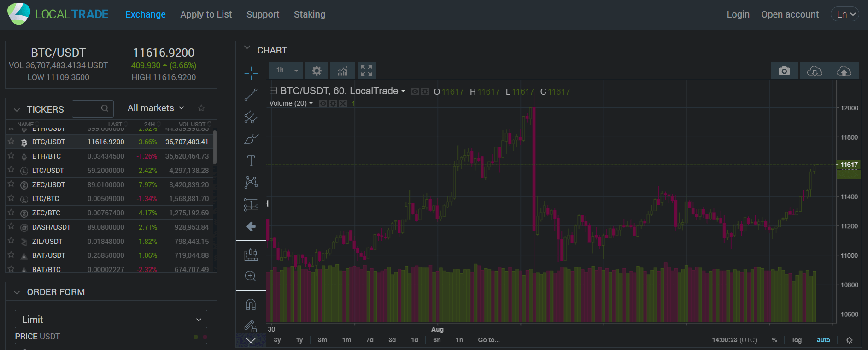
Task: Select ZIL/USDT ticker row
Action: (x=109, y=241)
